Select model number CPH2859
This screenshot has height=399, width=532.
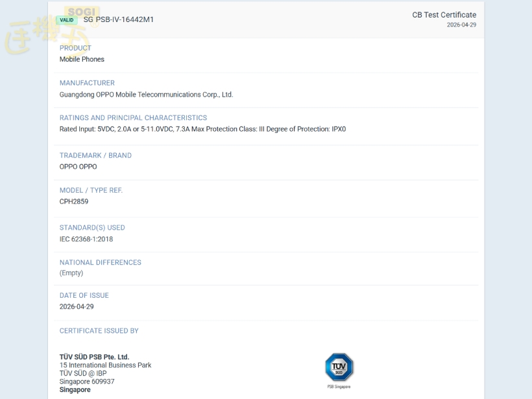[74, 202]
